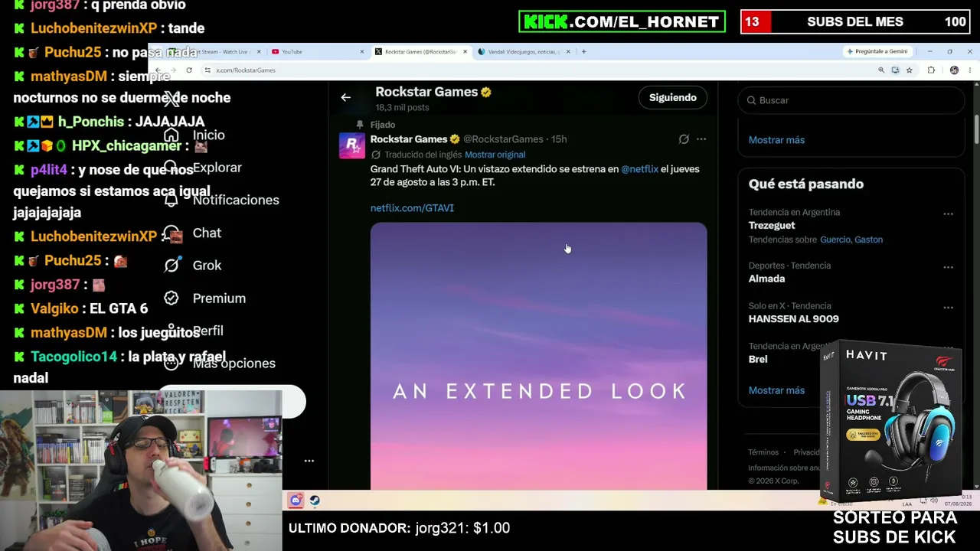Click Mostrar más under Qué está pasando
The height and width of the screenshot is (551, 980).
point(776,390)
